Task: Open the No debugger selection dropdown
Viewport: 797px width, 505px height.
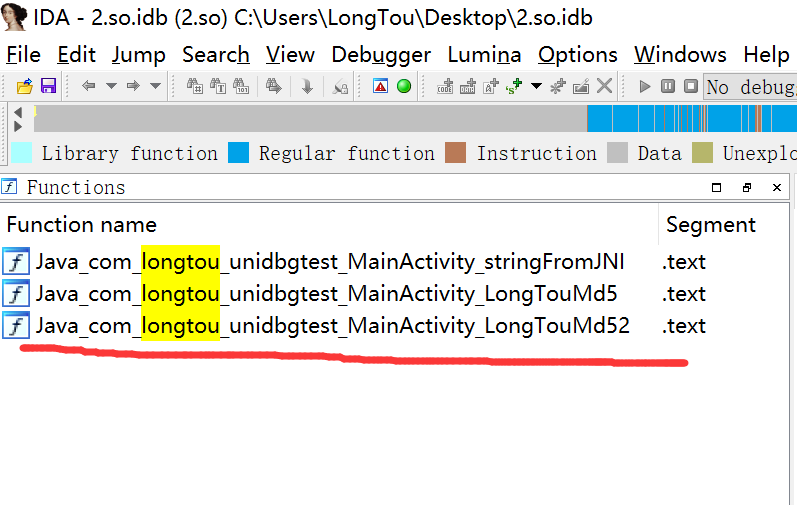Action: 750,87
